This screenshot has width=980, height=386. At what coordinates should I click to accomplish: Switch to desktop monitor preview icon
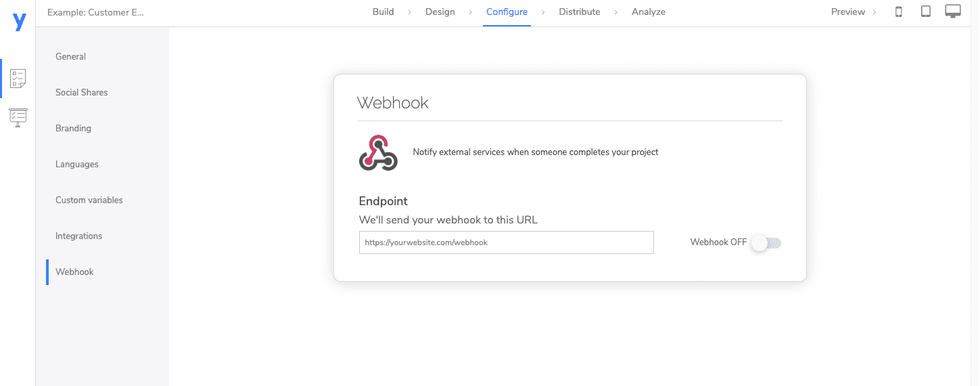pos(953,12)
